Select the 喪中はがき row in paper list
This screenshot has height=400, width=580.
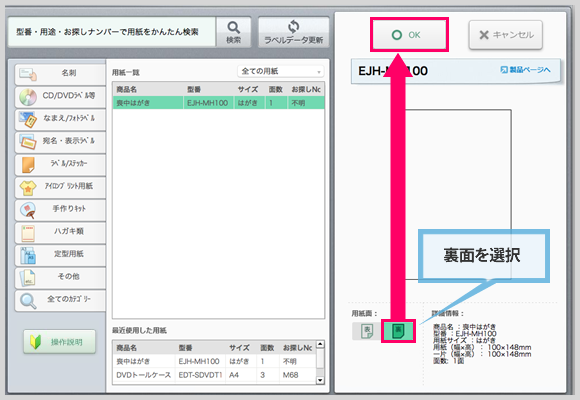coord(219,103)
